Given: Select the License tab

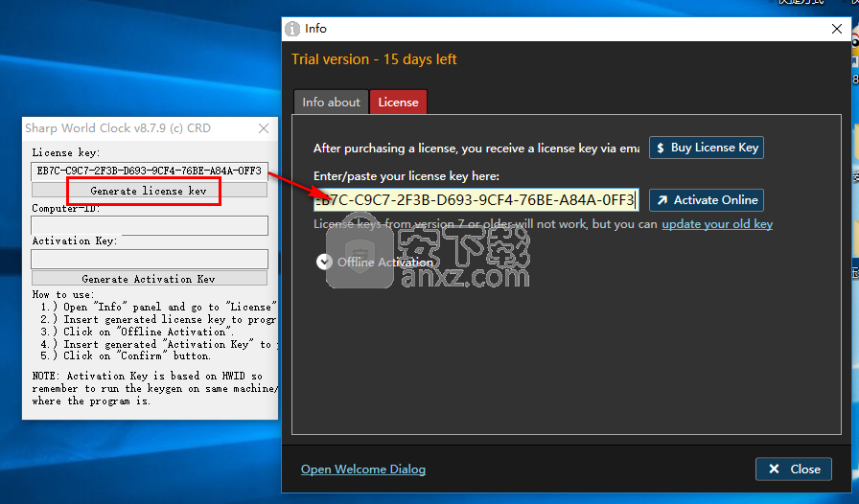Looking at the screenshot, I should click(398, 102).
